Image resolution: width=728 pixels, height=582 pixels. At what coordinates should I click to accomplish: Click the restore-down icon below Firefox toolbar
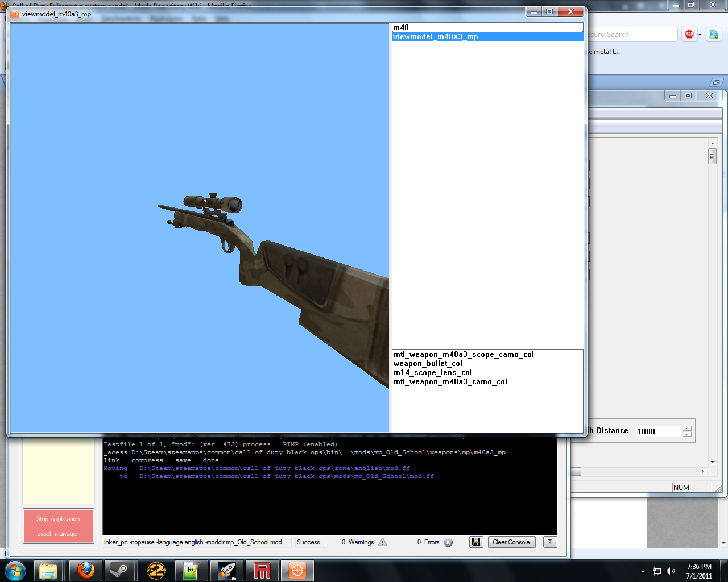[716, 82]
